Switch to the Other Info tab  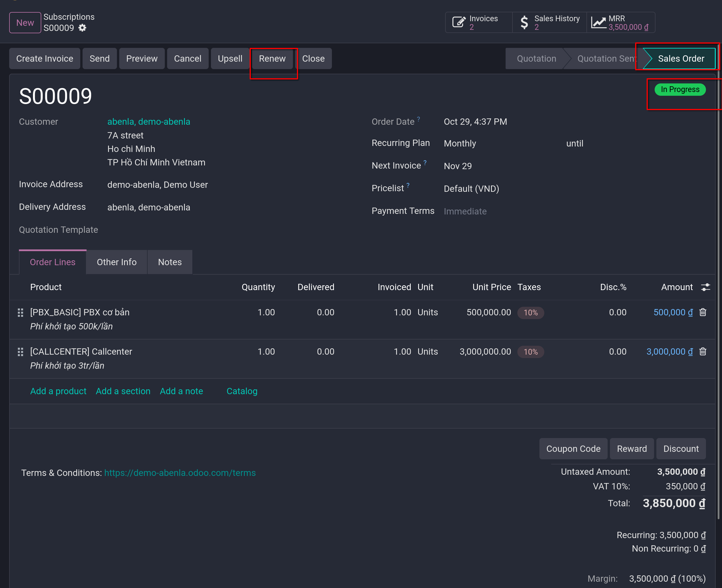[x=116, y=262]
